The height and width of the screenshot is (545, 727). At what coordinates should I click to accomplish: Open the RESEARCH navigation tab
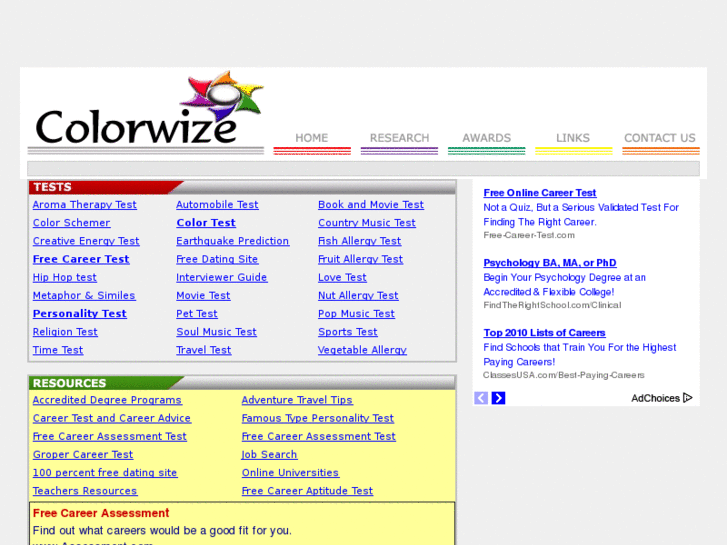coord(399,138)
